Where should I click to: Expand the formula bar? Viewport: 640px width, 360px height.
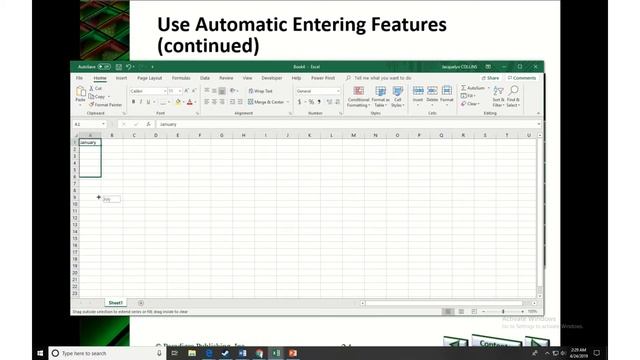[539, 124]
